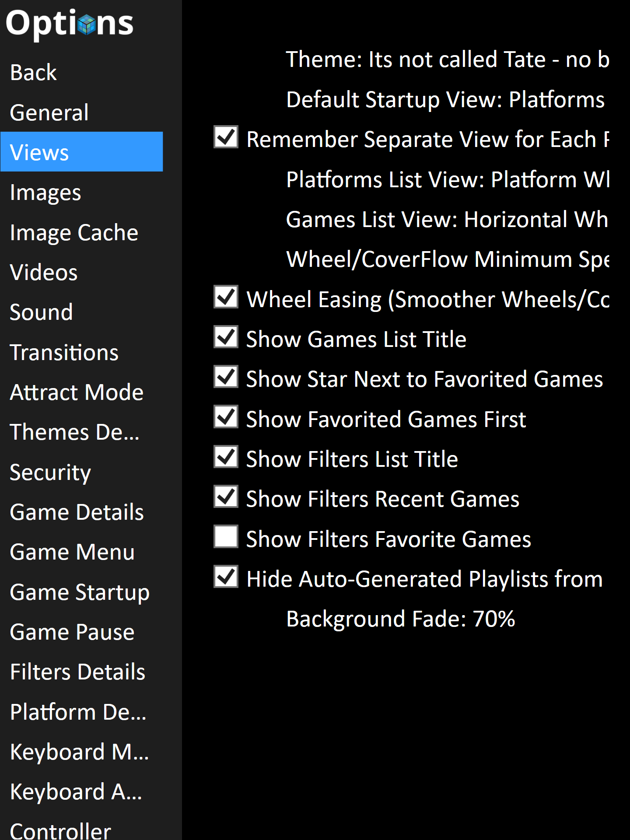Pick a different Platforms List View
Image resolution: width=630 pixels, height=840 pixels.
pos(446,180)
